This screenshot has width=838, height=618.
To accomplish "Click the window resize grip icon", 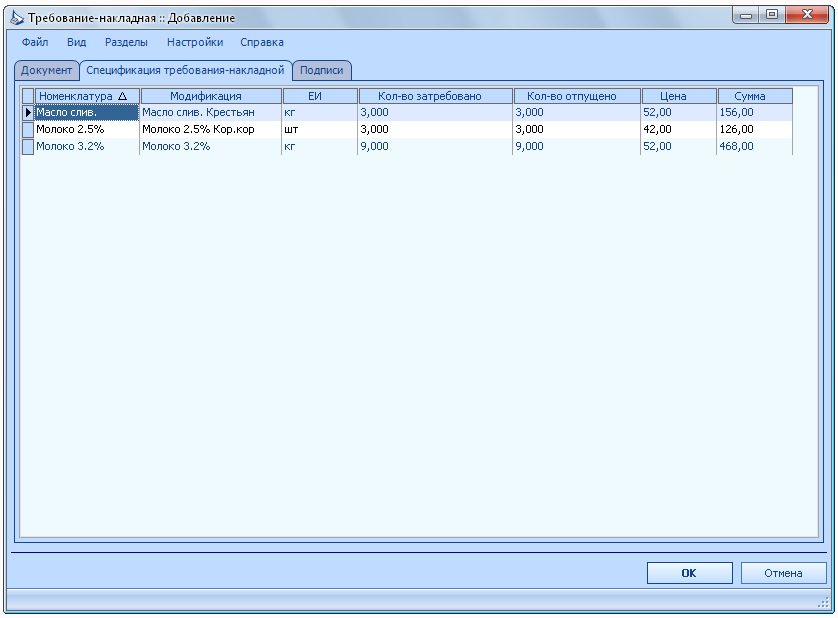I will (x=824, y=602).
